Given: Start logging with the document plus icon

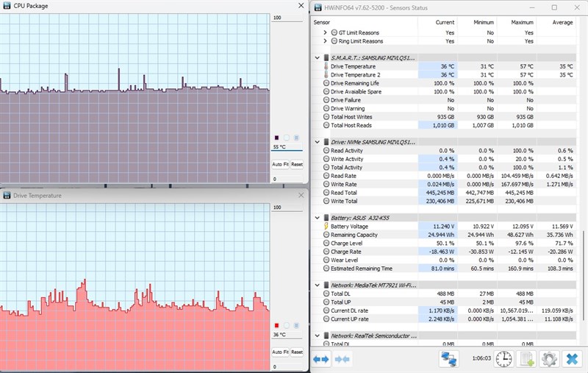Looking at the screenshot, I should pyautogui.click(x=526, y=359).
